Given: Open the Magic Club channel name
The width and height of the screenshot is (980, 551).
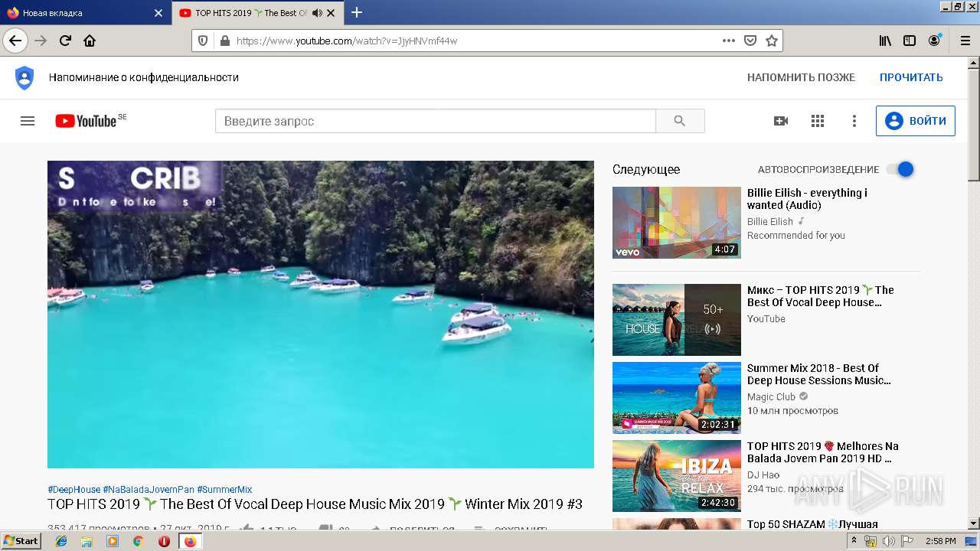Looking at the screenshot, I should tap(771, 397).
